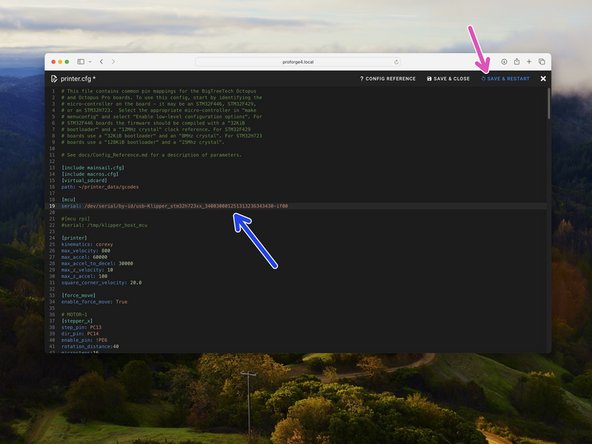
Task: Click the [force_move] section header
Action: coord(79,295)
